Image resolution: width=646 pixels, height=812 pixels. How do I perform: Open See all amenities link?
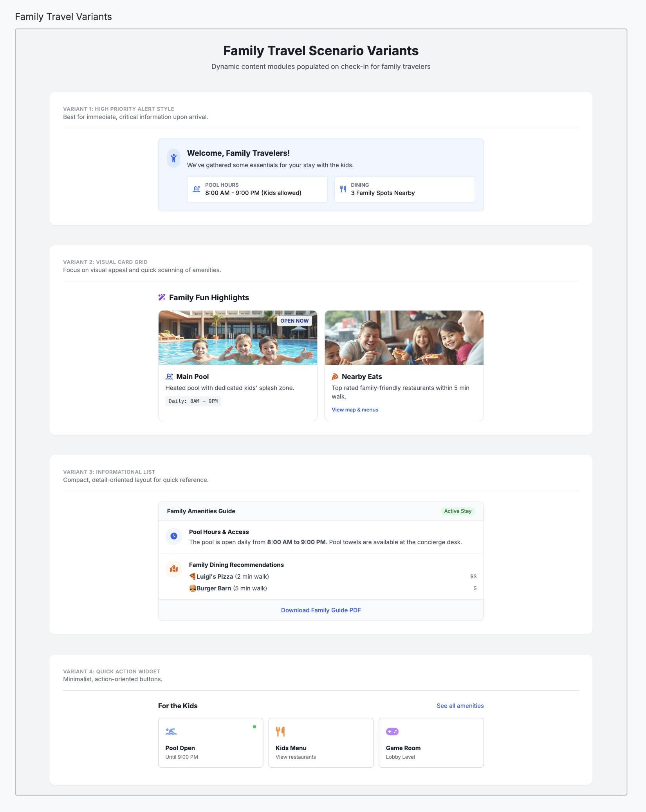tap(460, 706)
